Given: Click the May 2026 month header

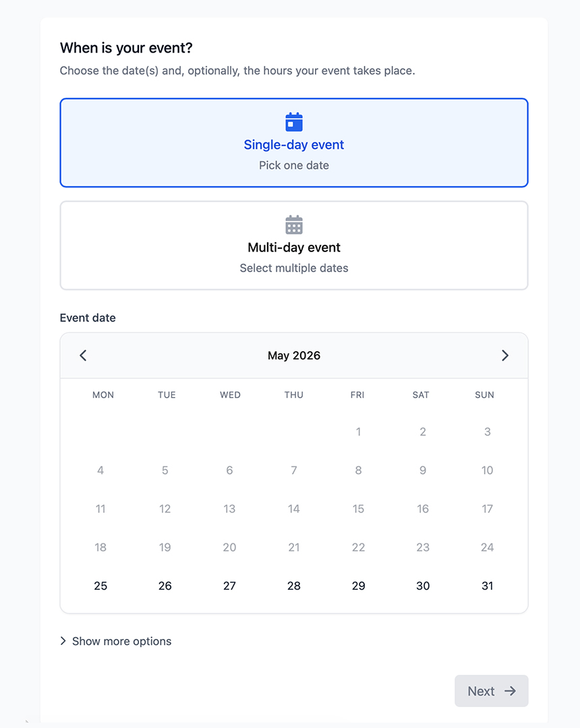Looking at the screenshot, I should [294, 356].
